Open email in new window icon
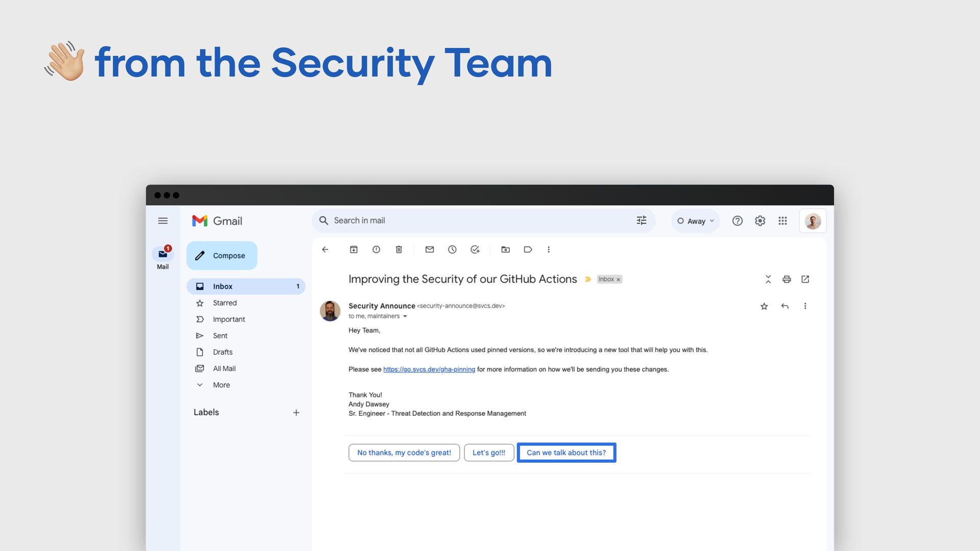Screen dimensions: 980x551 [x=805, y=279]
